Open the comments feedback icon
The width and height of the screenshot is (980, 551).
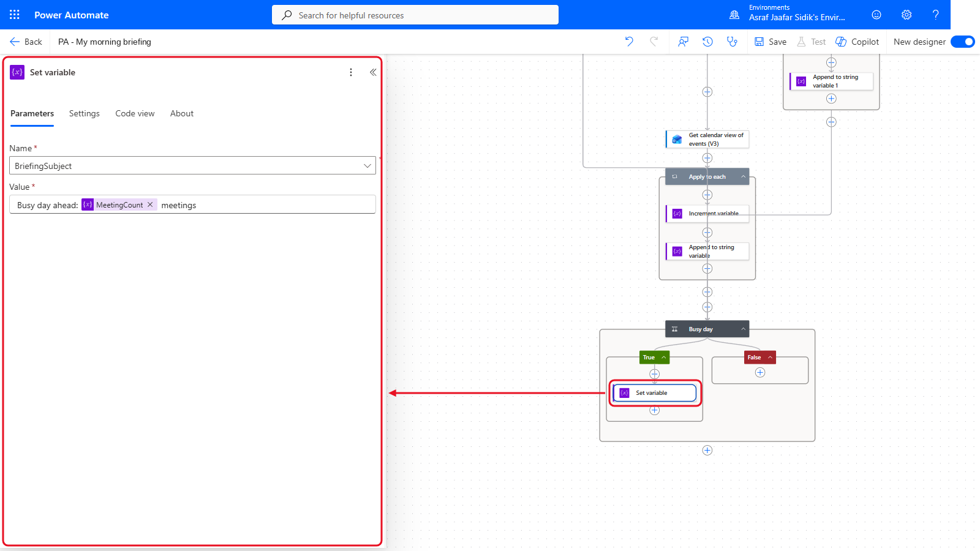pyautogui.click(x=683, y=42)
